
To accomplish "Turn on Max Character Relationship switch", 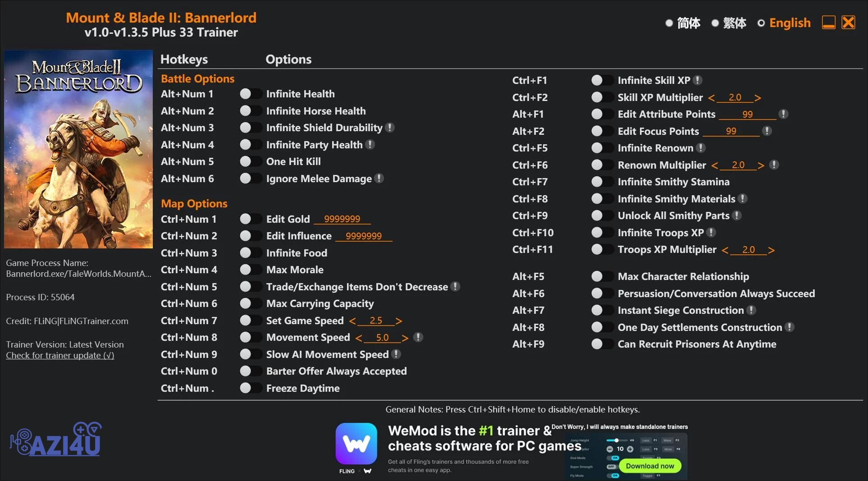I will tap(602, 276).
